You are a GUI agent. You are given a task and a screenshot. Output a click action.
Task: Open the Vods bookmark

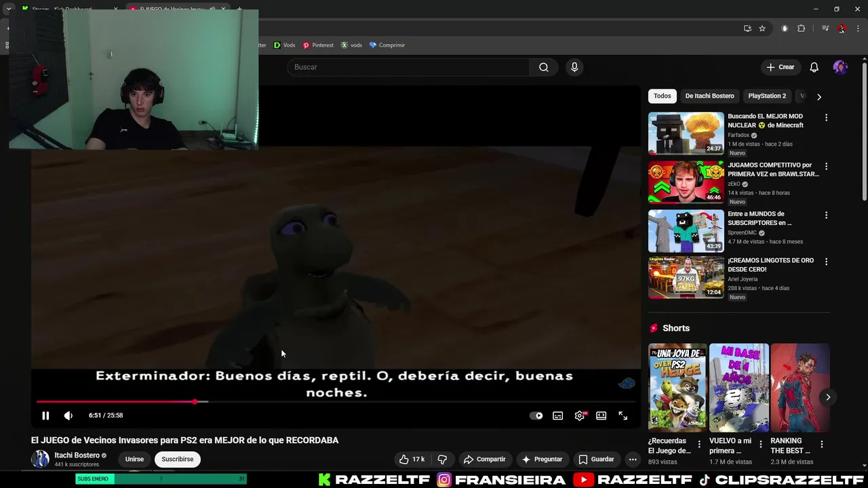284,45
